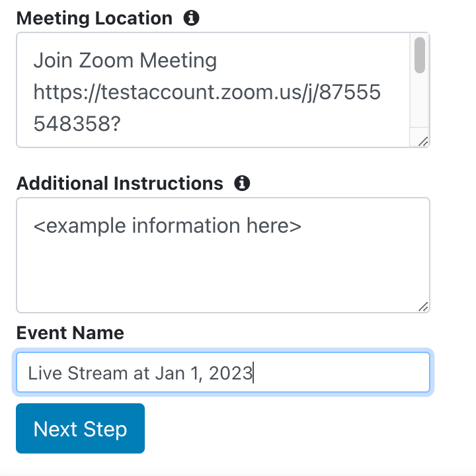Click the Additional Instructions info icon
Image resolution: width=476 pixels, height=476 pixels.
(242, 183)
